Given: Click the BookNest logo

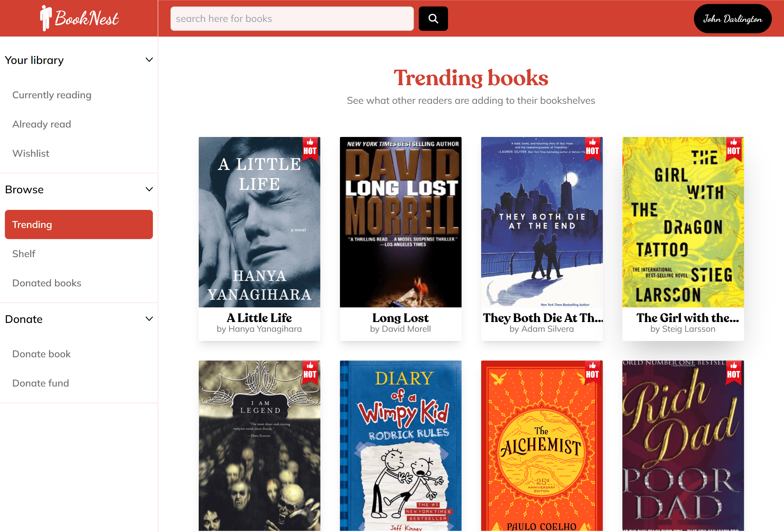Looking at the screenshot, I should point(79,18).
